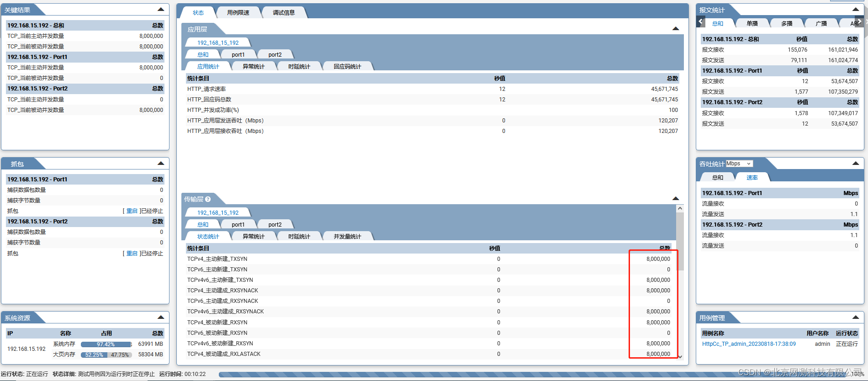Screen dimensions: 868x381
Task: Open HttpCc_TP_admin_20230818-17:38:09 test case
Action: pos(749,344)
